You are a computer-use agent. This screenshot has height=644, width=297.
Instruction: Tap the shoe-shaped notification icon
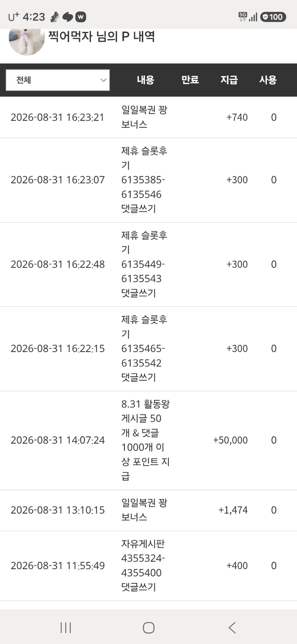pyautogui.click(x=55, y=17)
